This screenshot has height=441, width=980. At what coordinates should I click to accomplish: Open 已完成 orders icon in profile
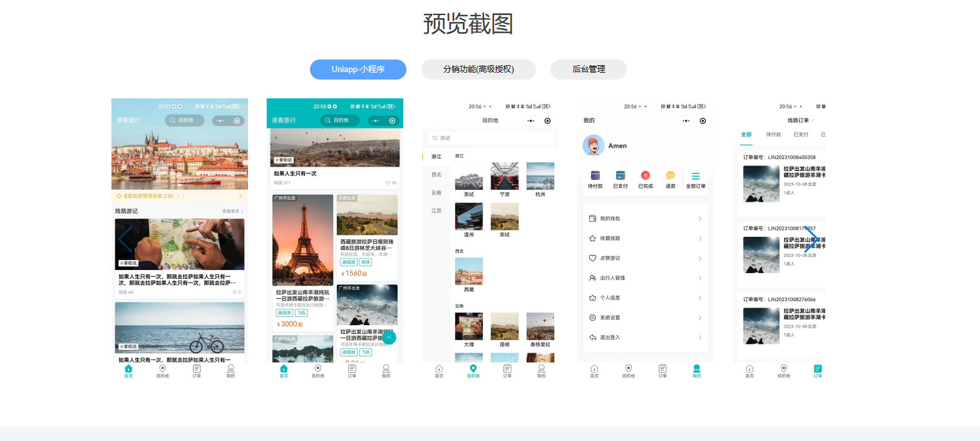click(x=646, y=176)
